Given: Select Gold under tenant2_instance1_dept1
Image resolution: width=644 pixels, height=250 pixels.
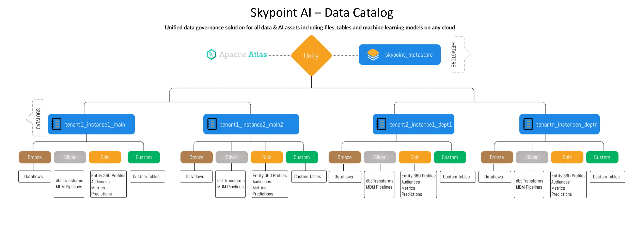Looking at the screenshot, I should pos(415,157).
